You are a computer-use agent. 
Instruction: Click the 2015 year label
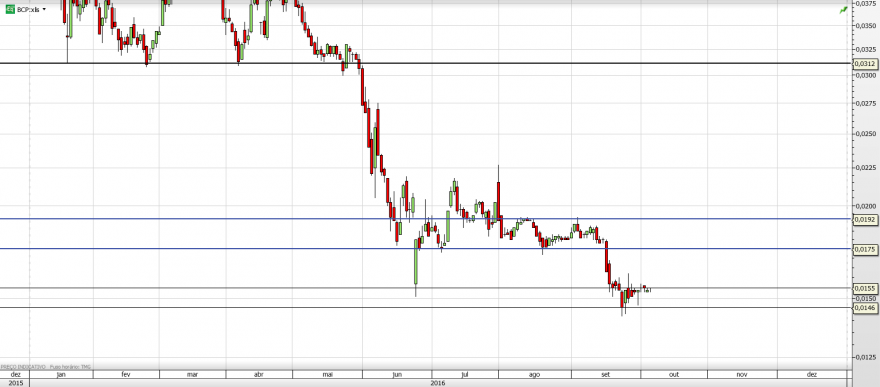coord(16,383)
